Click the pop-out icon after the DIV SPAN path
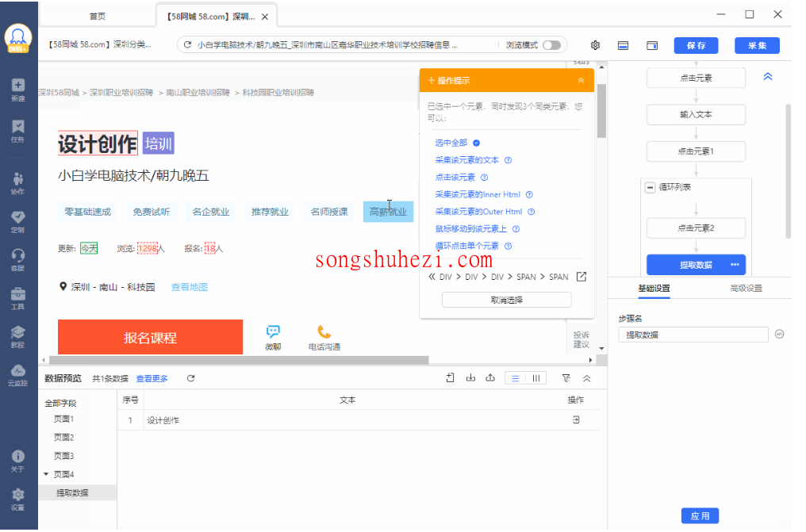This screenshot has width=806, height=532. pyautogui.click(x=581, y=277)
